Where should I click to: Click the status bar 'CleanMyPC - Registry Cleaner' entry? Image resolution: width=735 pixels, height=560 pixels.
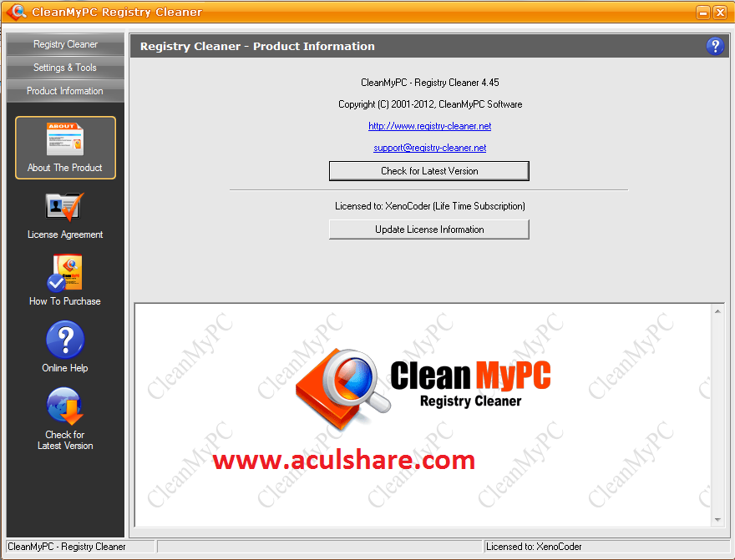point(67,547)
